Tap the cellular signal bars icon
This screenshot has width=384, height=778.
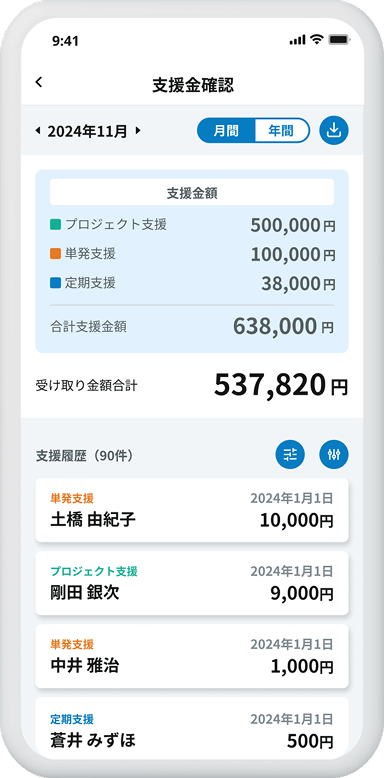tap(297, 40)
